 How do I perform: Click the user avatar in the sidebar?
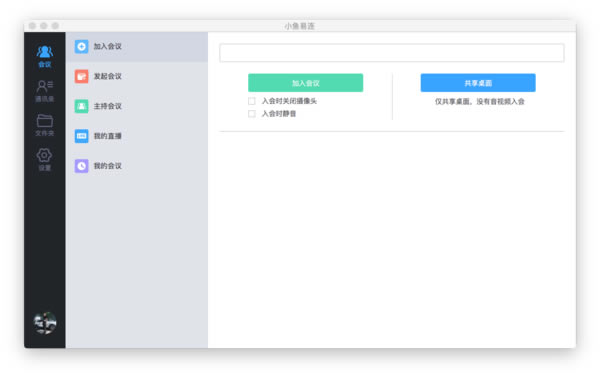(x=45, y=323)
